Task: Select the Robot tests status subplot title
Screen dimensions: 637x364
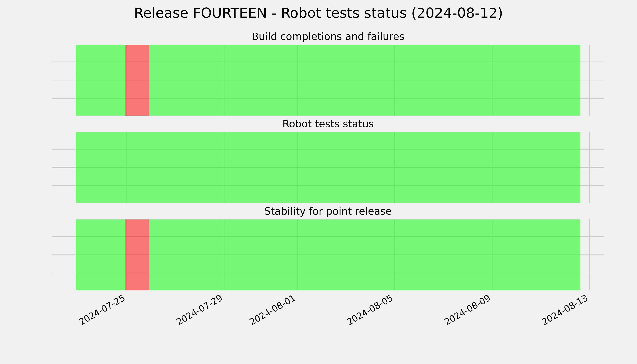Action: pyautogui.click(x=328, y=124)
